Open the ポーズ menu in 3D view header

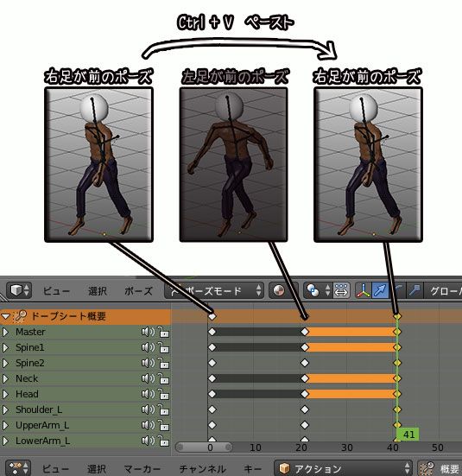click(x=138, y=291)
